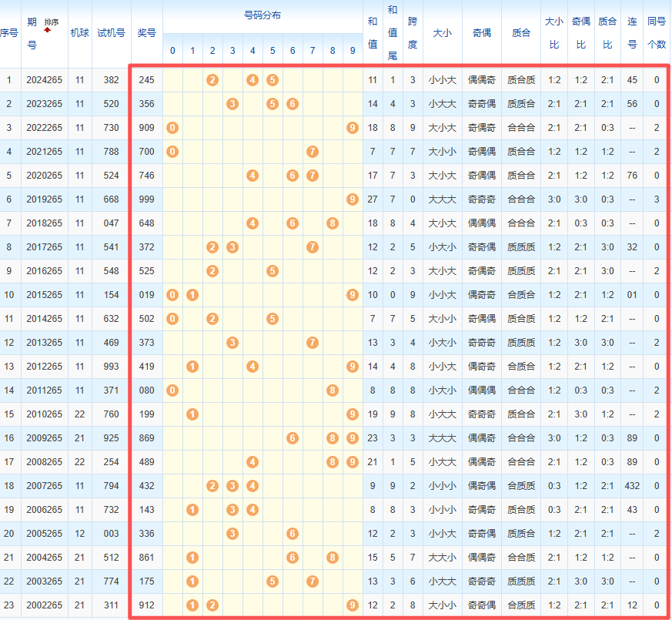Click orange ball 3 in row 2023265

[232, 104]
